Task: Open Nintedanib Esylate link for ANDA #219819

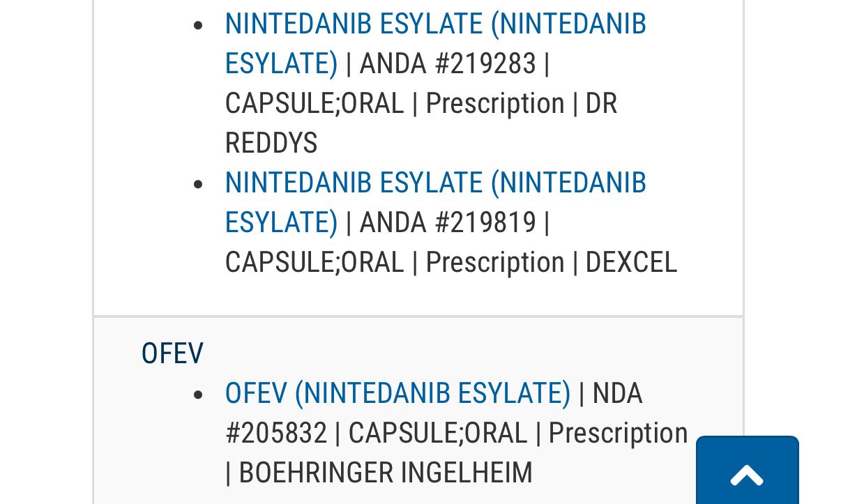Action: coord(435,183)
